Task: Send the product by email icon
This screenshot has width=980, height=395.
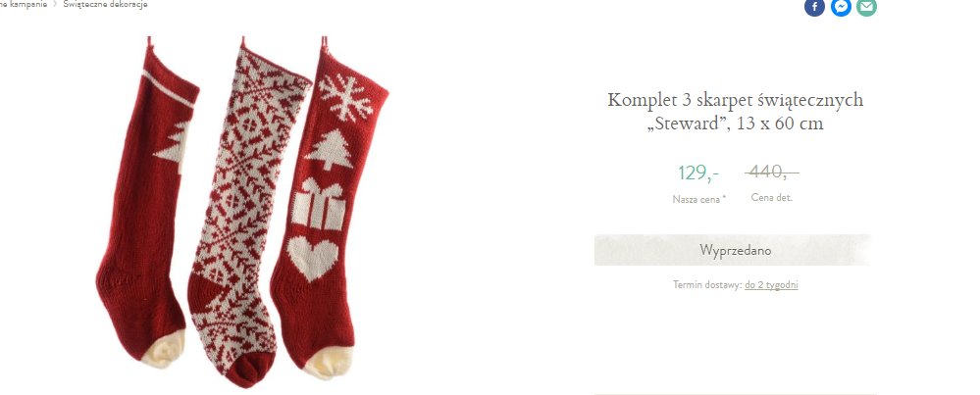Action: click(x=866, y=7)
